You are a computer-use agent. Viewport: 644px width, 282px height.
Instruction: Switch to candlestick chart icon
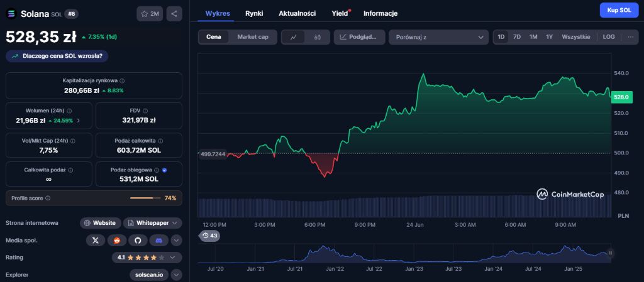(318, 37)
